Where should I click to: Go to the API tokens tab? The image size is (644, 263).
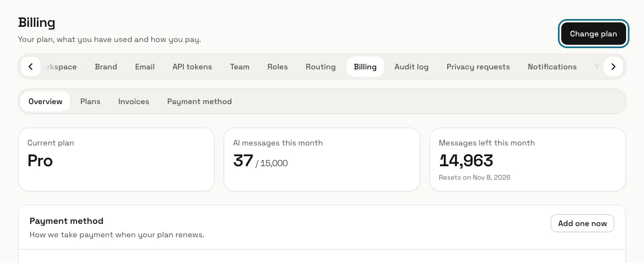(x=192, y=67)
